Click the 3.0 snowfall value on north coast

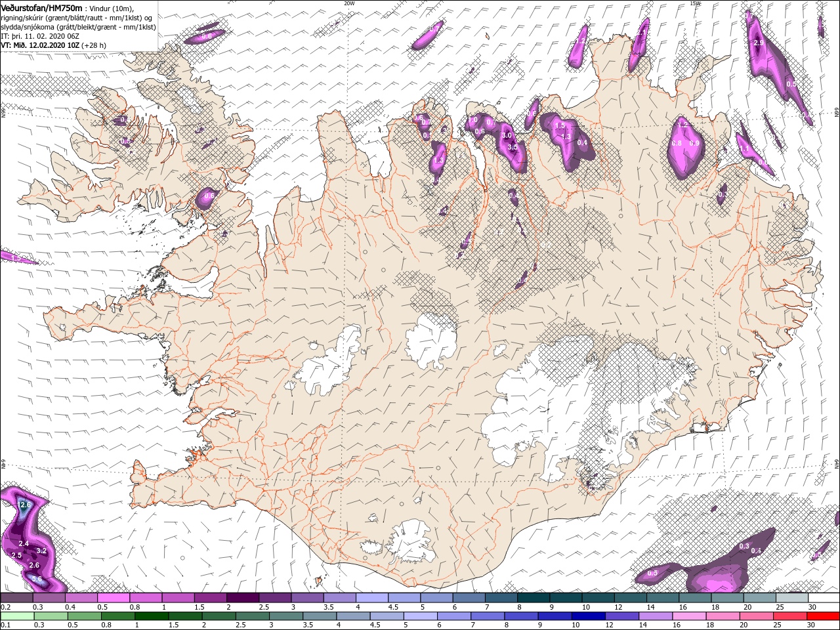pyautogui.click(x=507, y=135)
